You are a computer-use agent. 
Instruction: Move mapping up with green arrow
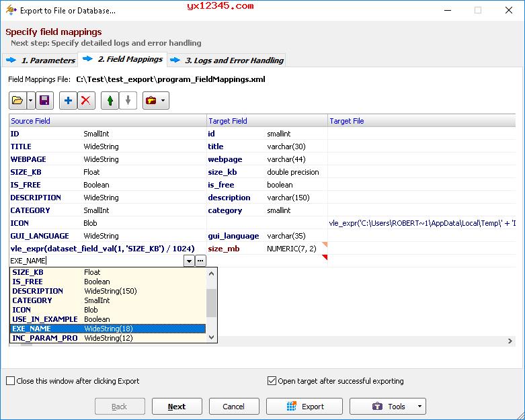pyautogui.click(x=110, y=100)
